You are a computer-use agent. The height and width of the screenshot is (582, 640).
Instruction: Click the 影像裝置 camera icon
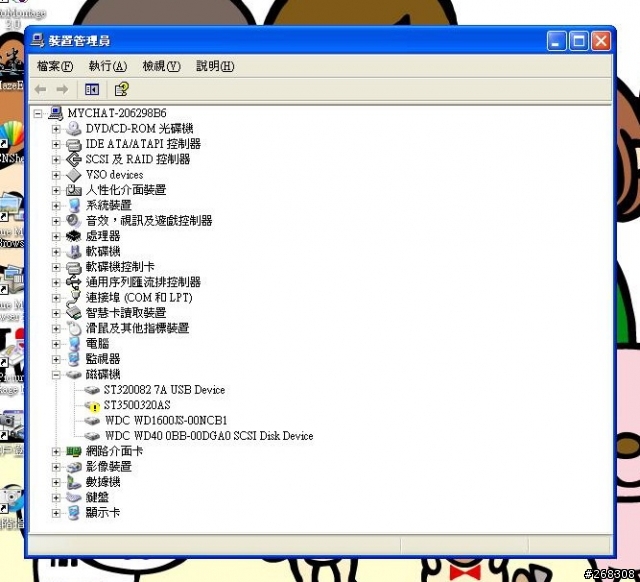point(74,467)
